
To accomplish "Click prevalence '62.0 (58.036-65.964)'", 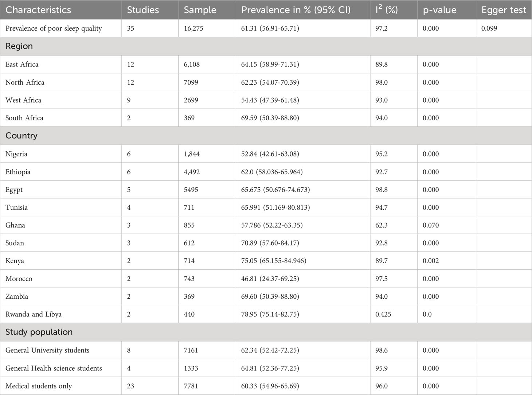I will [x=272, y=172].
